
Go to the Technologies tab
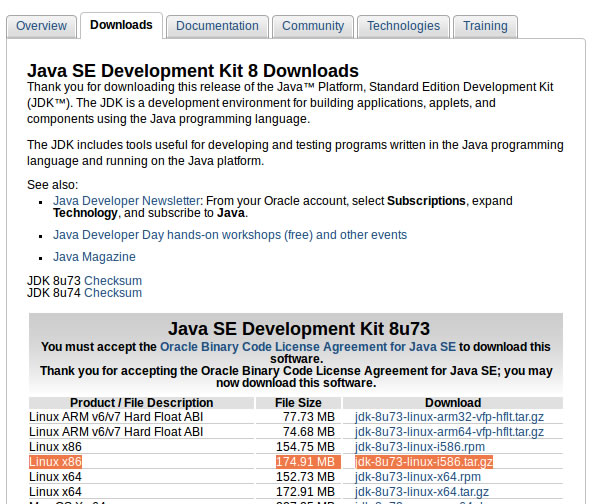click(x=404, y=26)
